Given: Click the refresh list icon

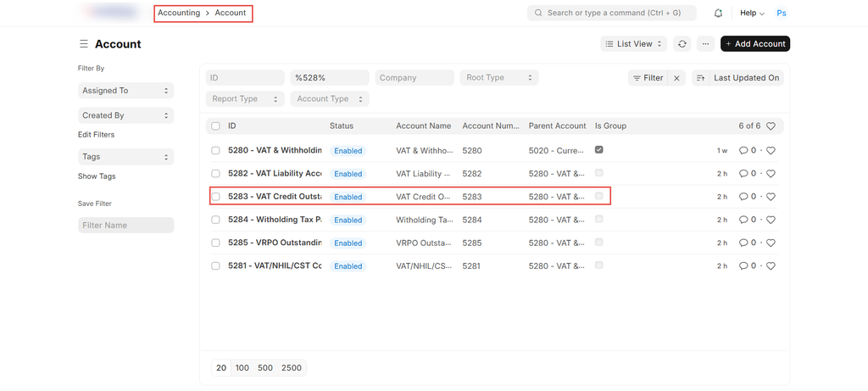Looking at the screenshot, I should (682, 44).
